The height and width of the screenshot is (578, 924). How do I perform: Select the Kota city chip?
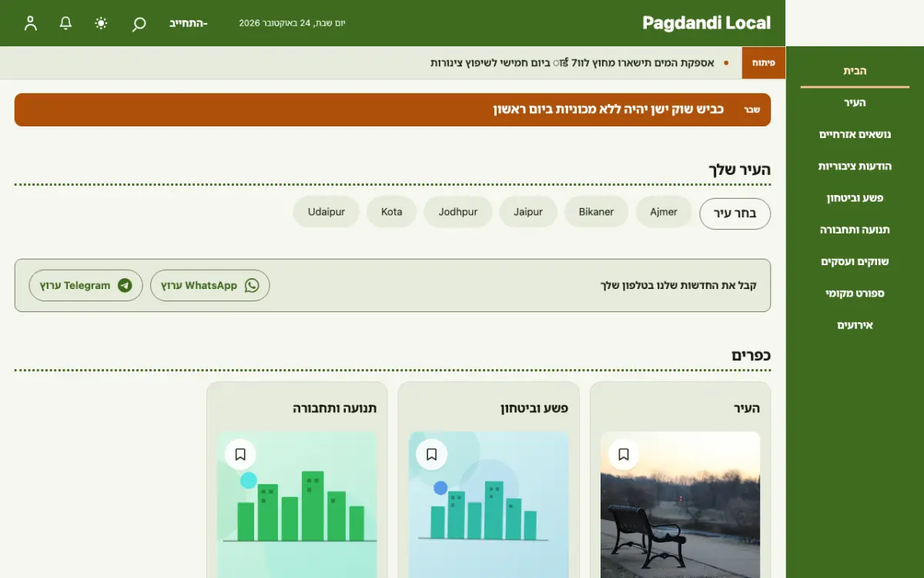(x=392, y=212)
